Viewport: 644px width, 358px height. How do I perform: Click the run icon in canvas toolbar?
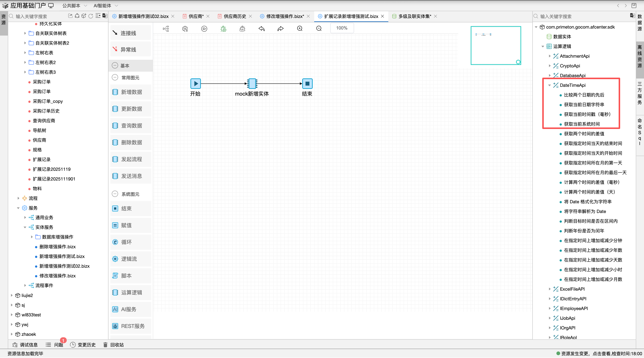point(204,29)
